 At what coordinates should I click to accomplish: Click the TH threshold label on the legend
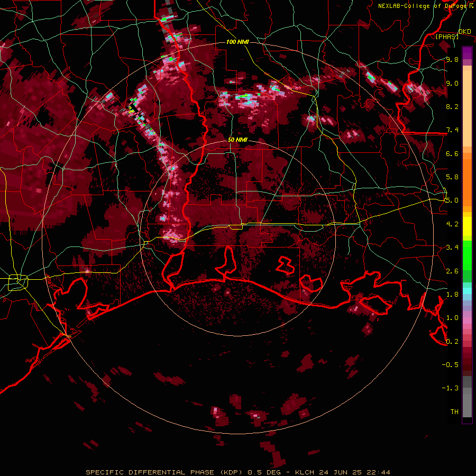click(454, 412)
